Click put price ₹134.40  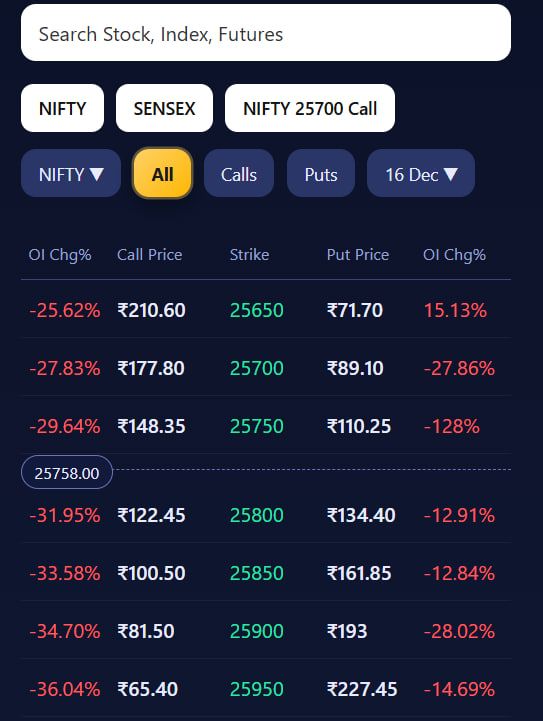pyautogui.click(x=361, y=515)
